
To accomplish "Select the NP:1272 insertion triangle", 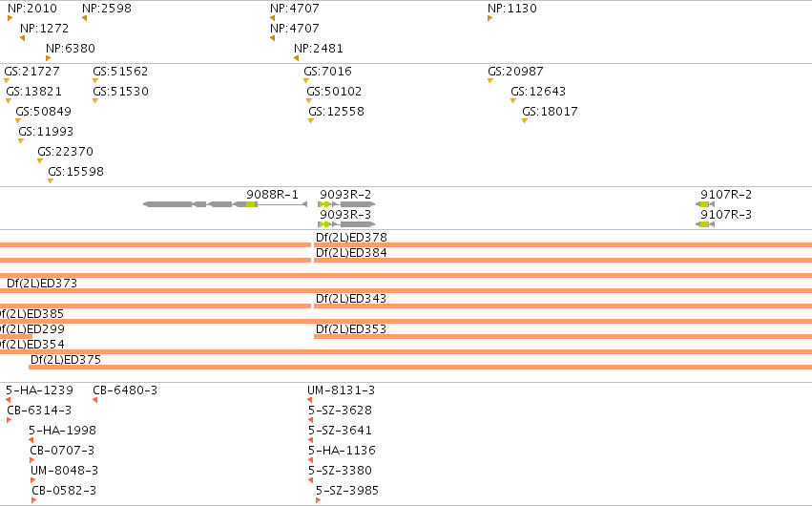I will 22,38.
